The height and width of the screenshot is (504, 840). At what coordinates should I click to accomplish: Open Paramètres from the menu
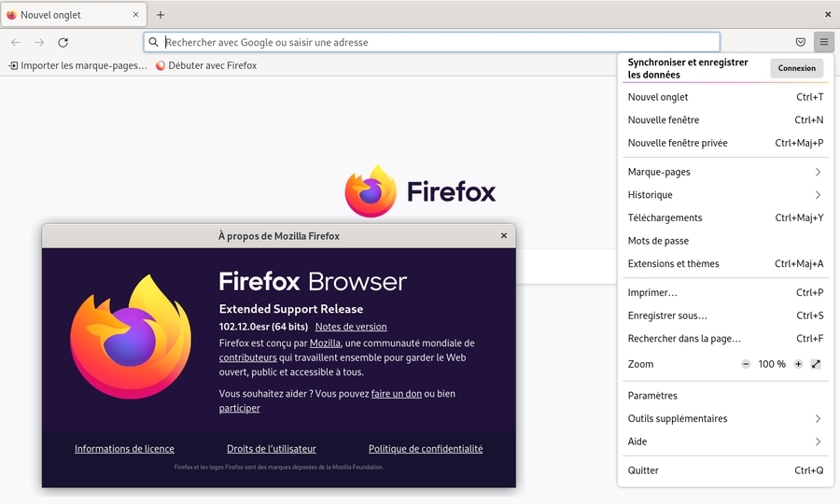coord(725,396)
